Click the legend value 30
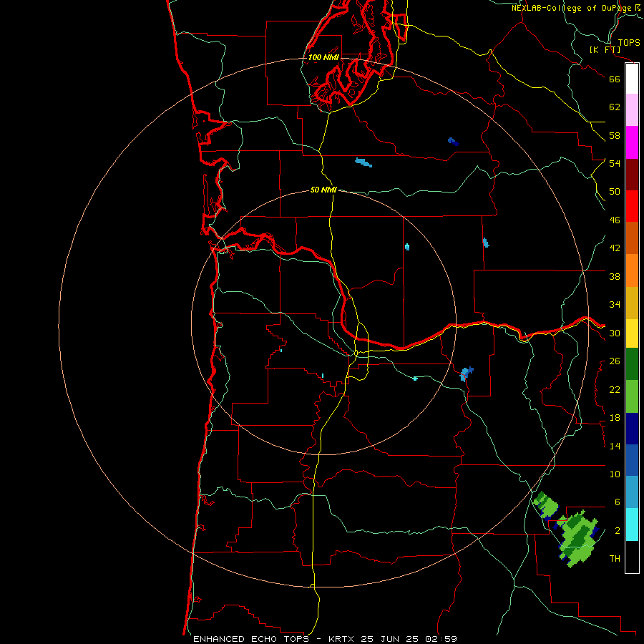 pos(615,333)
